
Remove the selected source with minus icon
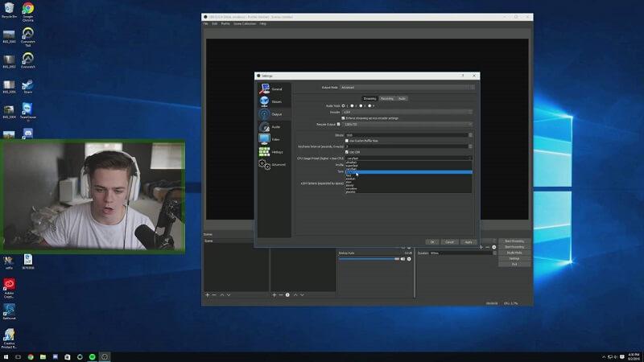pyautogui.click(x=281, y=294)
